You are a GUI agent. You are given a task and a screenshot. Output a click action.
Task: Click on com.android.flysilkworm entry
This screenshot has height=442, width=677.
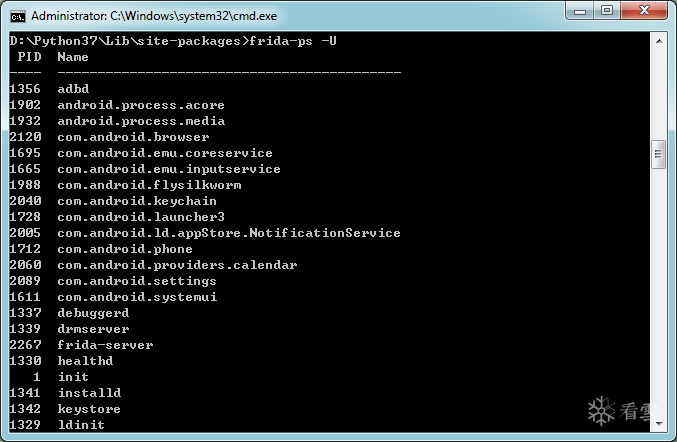(x=149, y=185)
